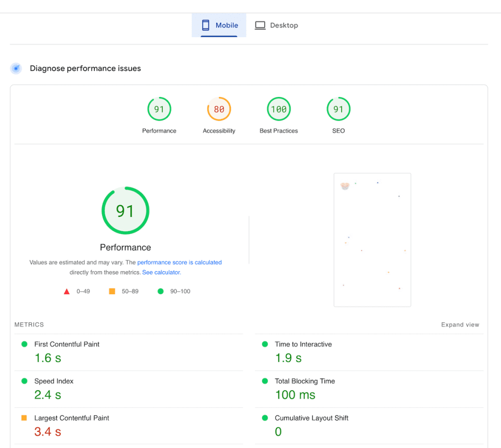Click the orange square 50–89 legend icon
Screen dimensions: 501x448
click(x=112, y=291)
